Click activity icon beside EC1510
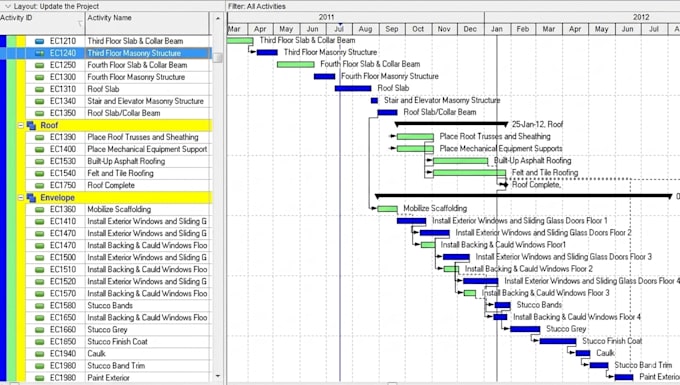680x385 pixels. [x=39, y=270]
